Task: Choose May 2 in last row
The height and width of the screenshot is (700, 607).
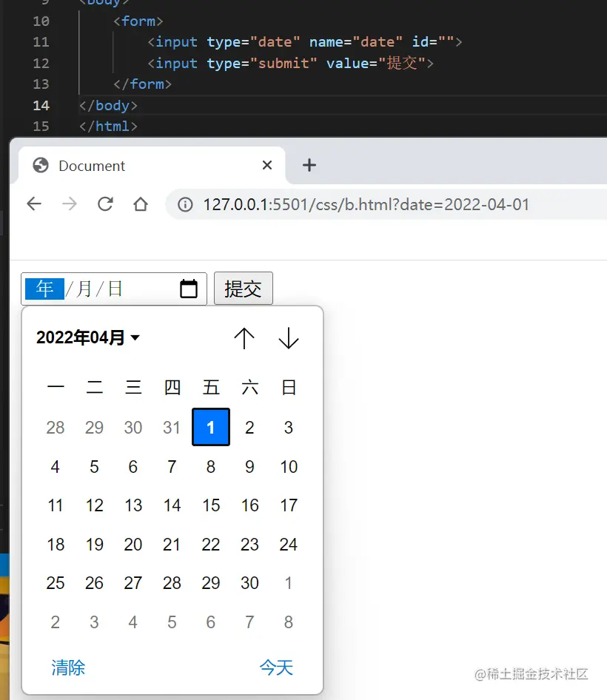Action: pos(56,622)
